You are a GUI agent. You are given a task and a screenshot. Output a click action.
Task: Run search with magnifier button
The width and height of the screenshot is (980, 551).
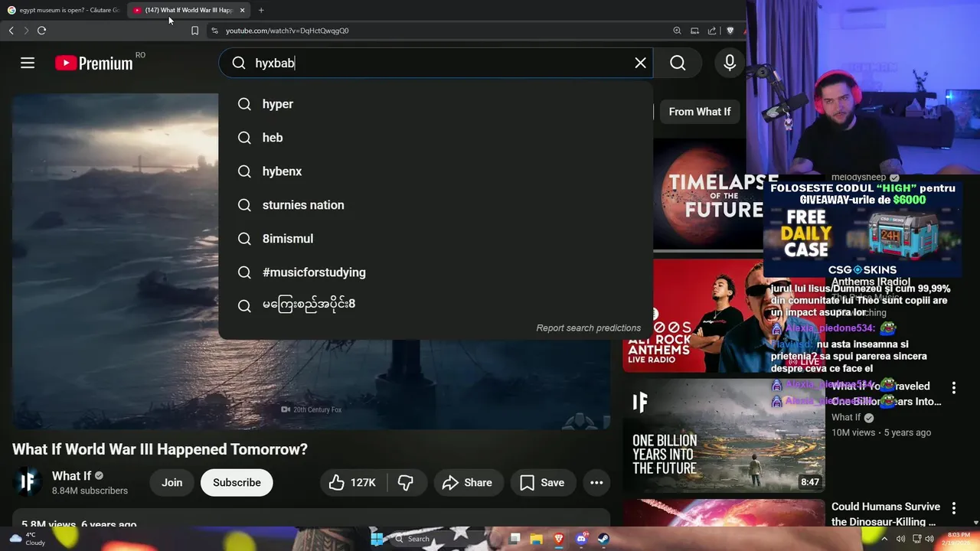pos(678,63)
